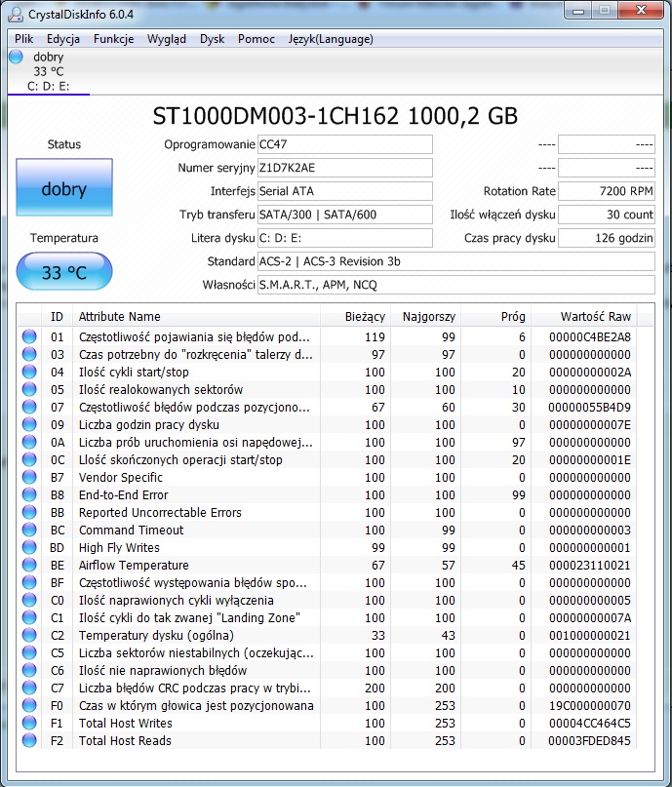This screenshot has width=672, height=787.
Task: Click the status orb for High Fly Writes
Action: (x=29, y=547)
